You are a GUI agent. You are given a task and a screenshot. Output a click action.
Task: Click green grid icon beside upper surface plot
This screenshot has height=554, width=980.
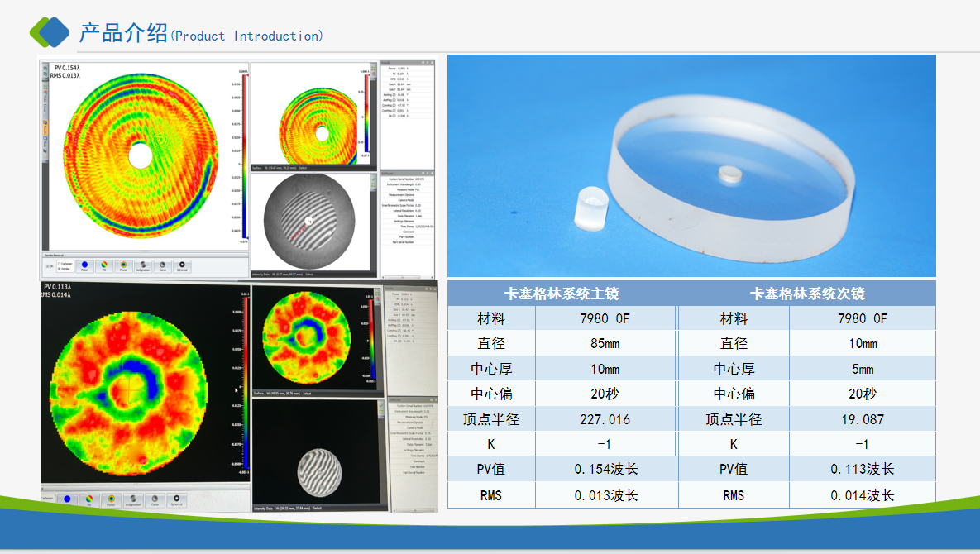click(x=374, y=68)
